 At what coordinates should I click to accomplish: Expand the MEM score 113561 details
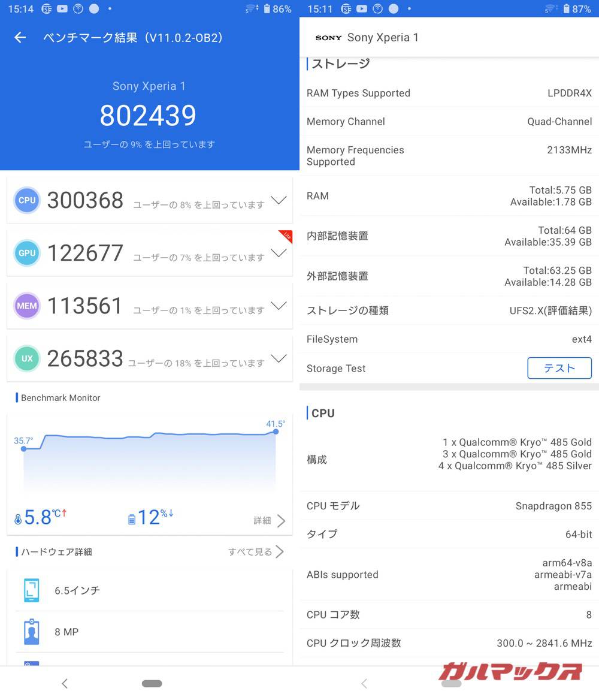click(279, 306)
